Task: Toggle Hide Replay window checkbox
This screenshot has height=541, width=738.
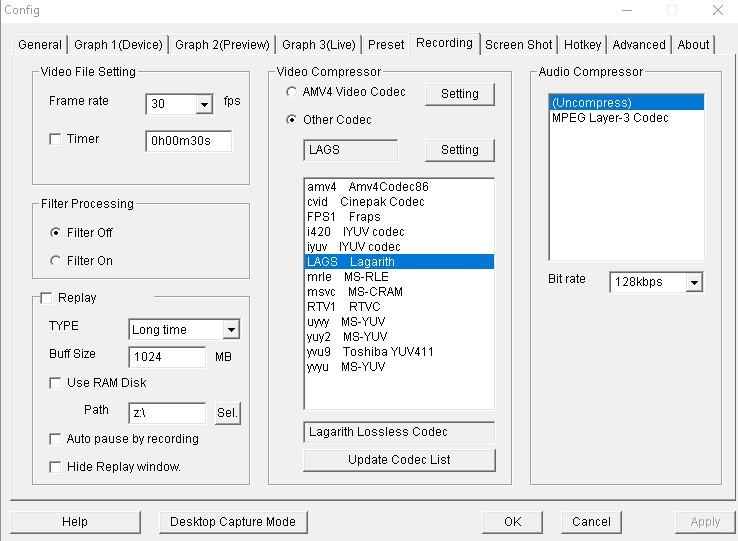Action: (55, 467)
